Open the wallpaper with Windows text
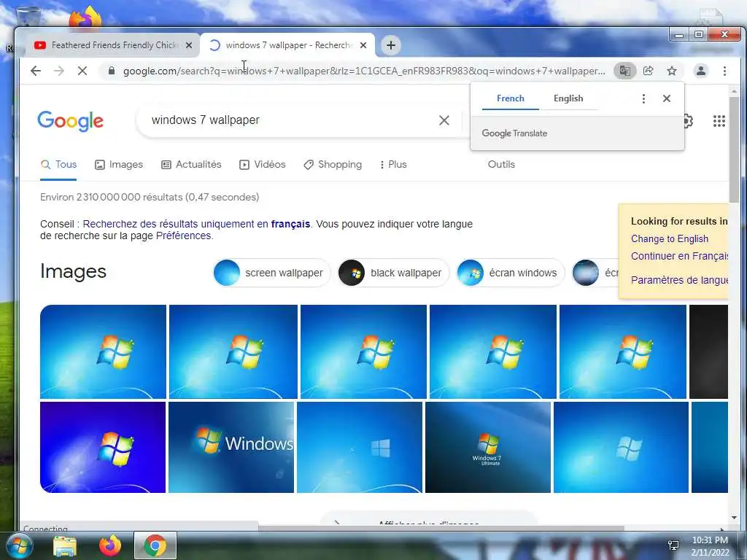747x560 pixels. coord(231,447)
